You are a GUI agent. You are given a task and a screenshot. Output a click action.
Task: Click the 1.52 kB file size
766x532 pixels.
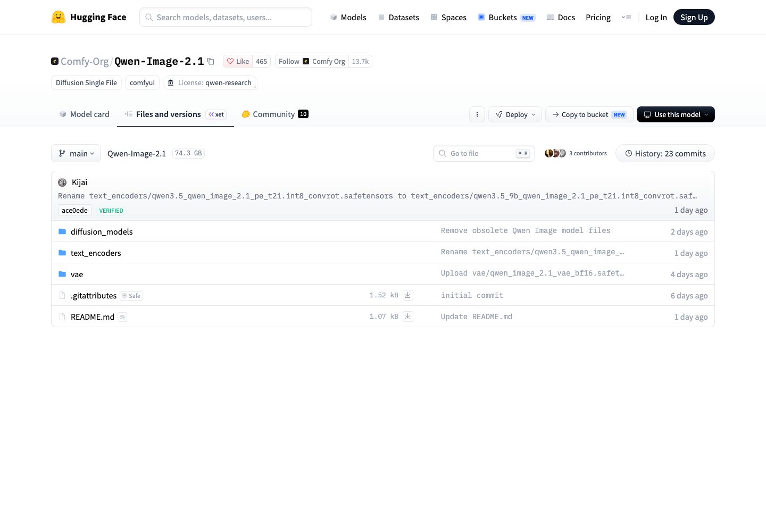pyautogui.click(x=384, y=295)
